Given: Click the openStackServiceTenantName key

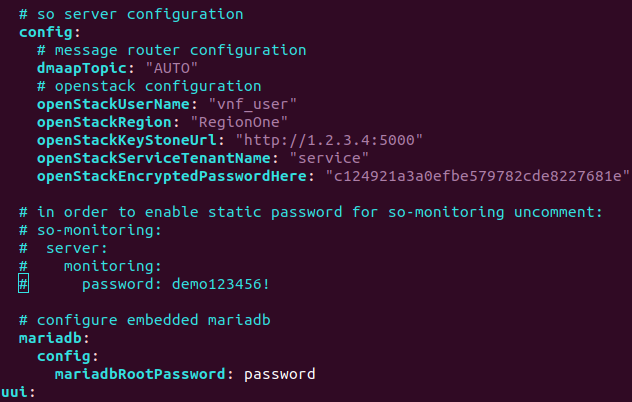Looking at the screenshot, I should click(154, 158).
